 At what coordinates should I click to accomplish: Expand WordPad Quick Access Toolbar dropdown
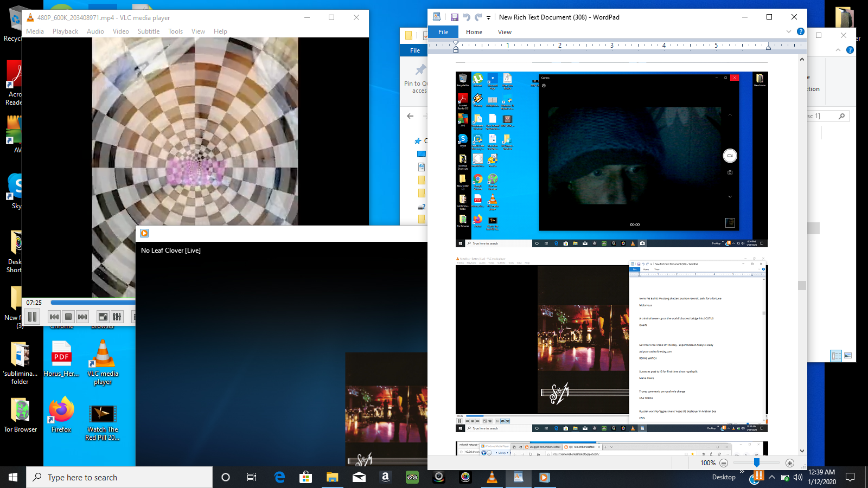click(x=488, y=18)
